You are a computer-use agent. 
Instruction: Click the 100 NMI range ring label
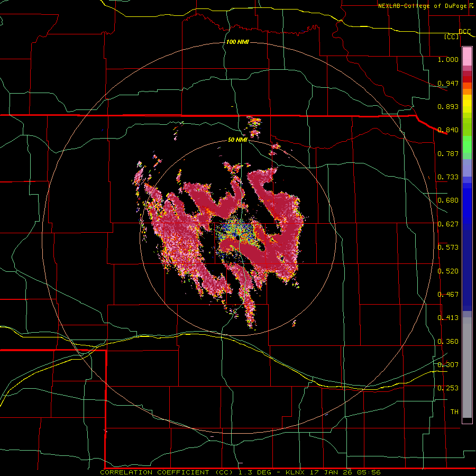(x=237, y=42)
